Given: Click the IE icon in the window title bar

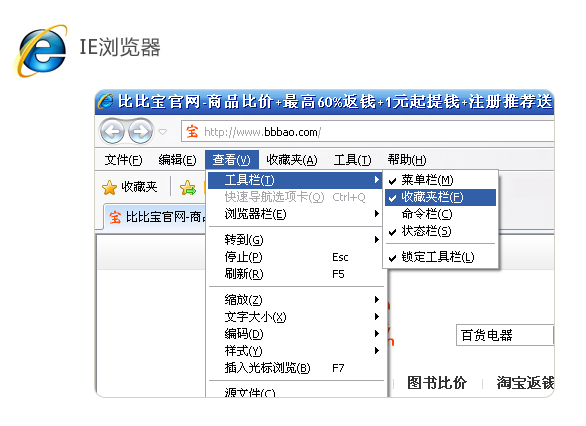Looking at the screenshot, I should tap(105, 101).
